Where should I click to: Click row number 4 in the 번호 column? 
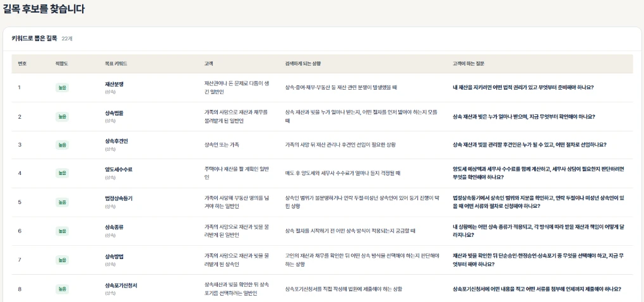pyautogui.click(x=20, y=173)
